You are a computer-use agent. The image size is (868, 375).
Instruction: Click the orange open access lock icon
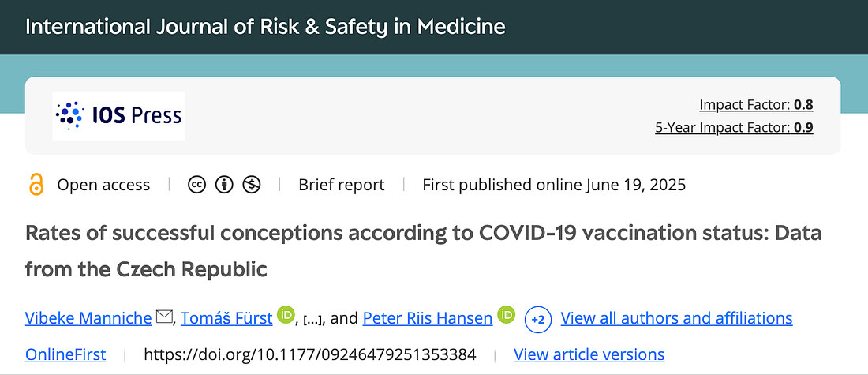coord(36,185)
